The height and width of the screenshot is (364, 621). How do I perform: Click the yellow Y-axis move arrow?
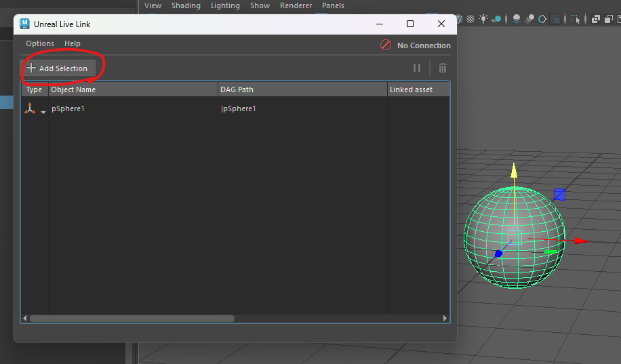coord(514,170)
